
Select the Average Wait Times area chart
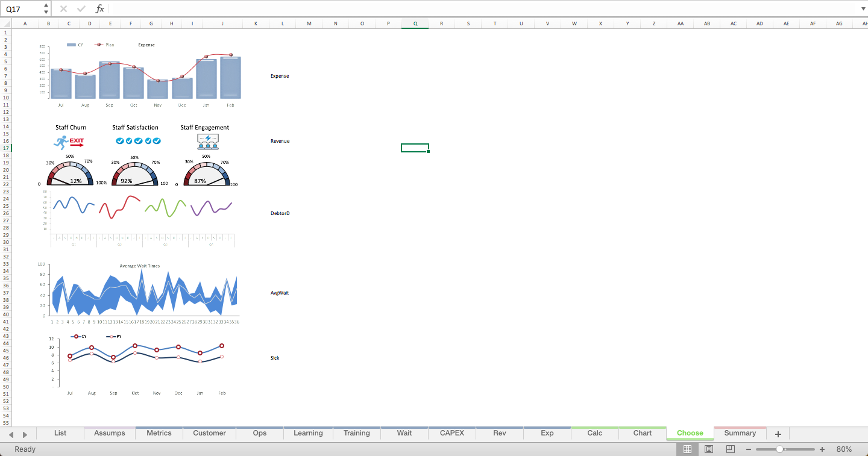click(x=140, y=293)
